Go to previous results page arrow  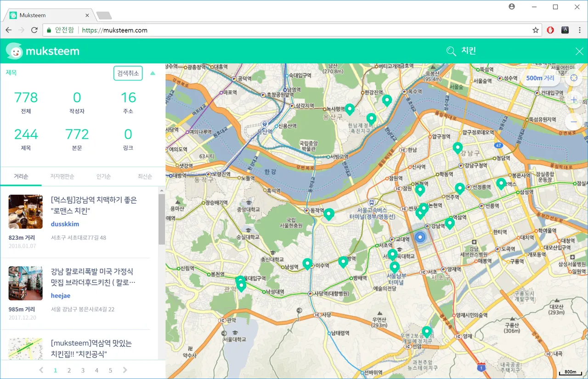41,370
